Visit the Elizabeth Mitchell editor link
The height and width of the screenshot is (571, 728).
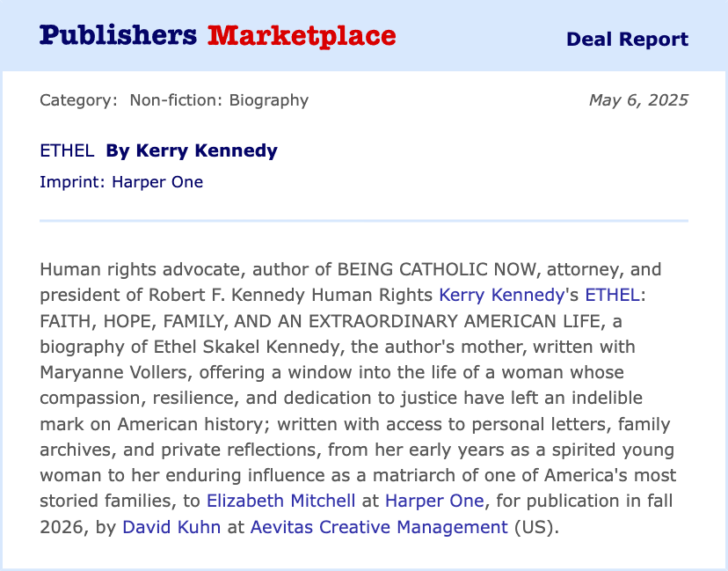pyautogui.click(x=280, y=501)
